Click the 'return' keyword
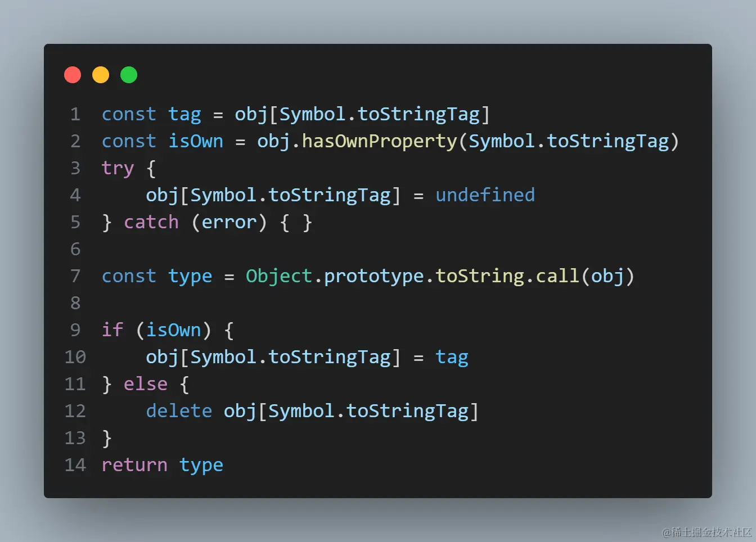Viewport: 756px width, 542px height. (x=134, y=466)
